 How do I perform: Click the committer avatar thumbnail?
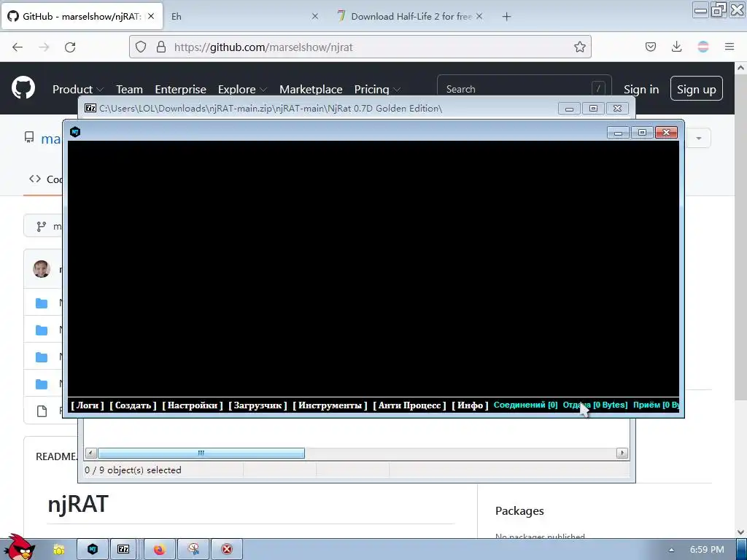click(x=42, y=268)
